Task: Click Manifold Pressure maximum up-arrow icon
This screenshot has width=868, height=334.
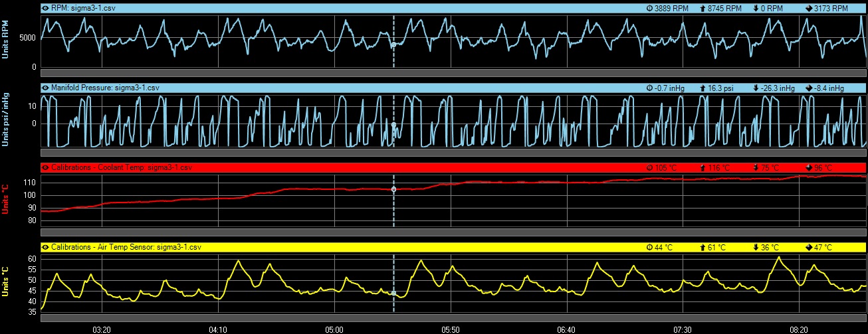Action: 703,88
